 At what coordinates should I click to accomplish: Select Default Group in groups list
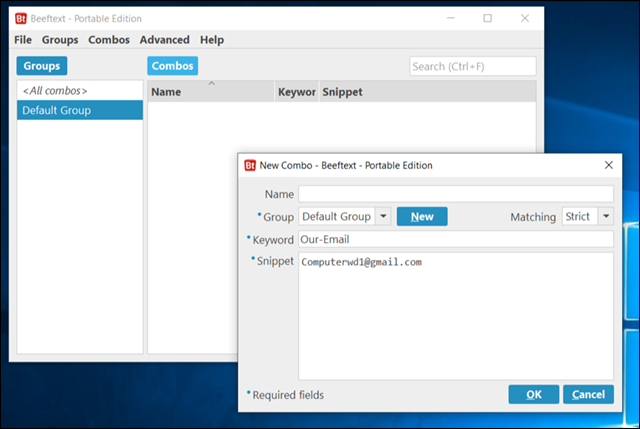[80, 110]
